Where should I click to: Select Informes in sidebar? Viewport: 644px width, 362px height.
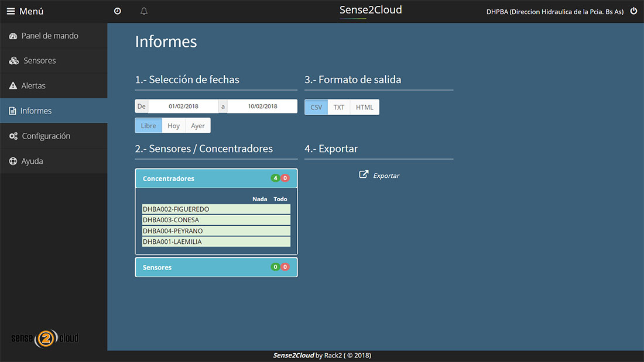[54, 111]
